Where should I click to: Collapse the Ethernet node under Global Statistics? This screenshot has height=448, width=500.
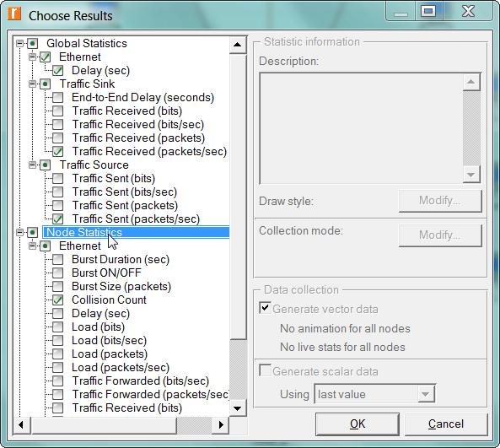pos(33,57)
